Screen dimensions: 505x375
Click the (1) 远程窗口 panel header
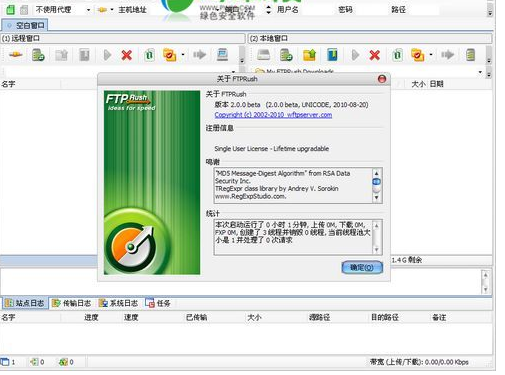(123, 38)
